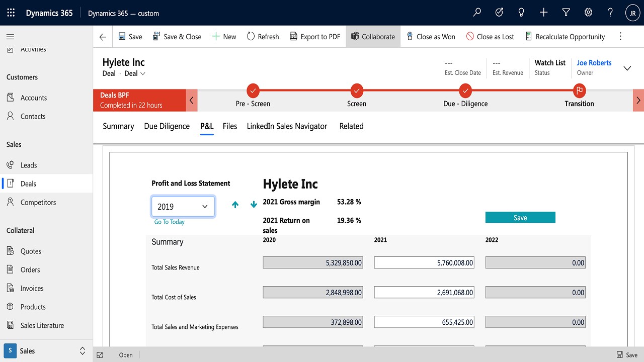Click 2020 Total Sales Revenue field

coord(313,262)
